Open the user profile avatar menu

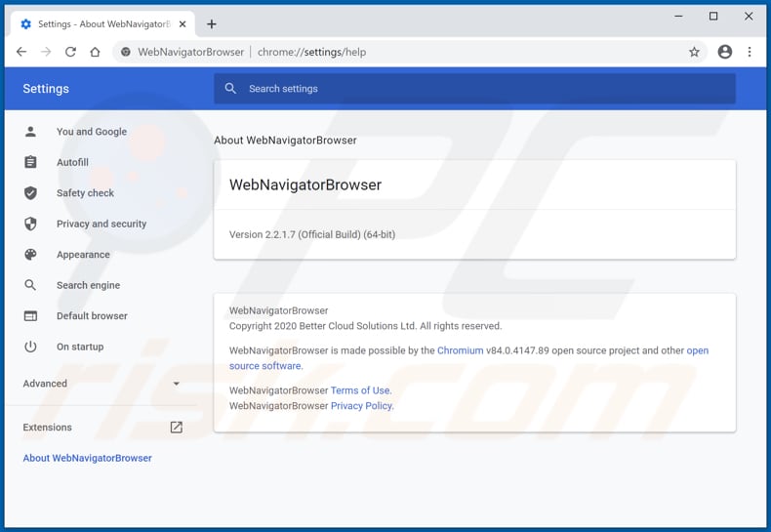click(725, 52)
